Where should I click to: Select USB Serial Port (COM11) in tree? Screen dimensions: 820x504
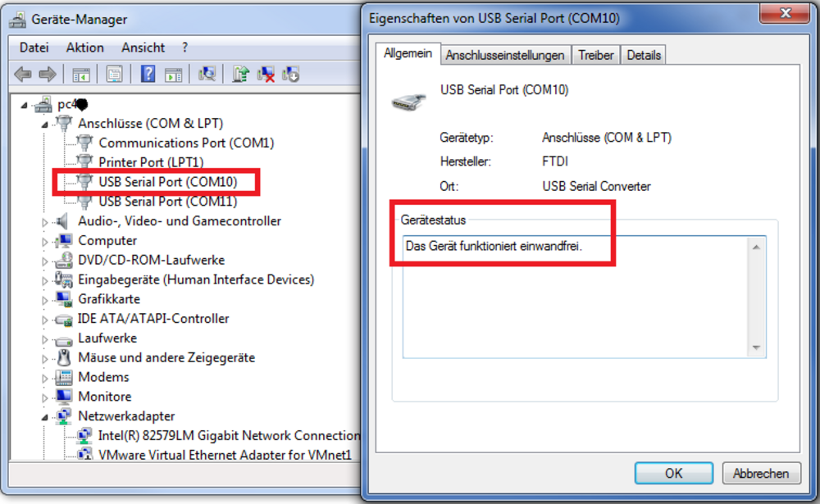(167, 202)
